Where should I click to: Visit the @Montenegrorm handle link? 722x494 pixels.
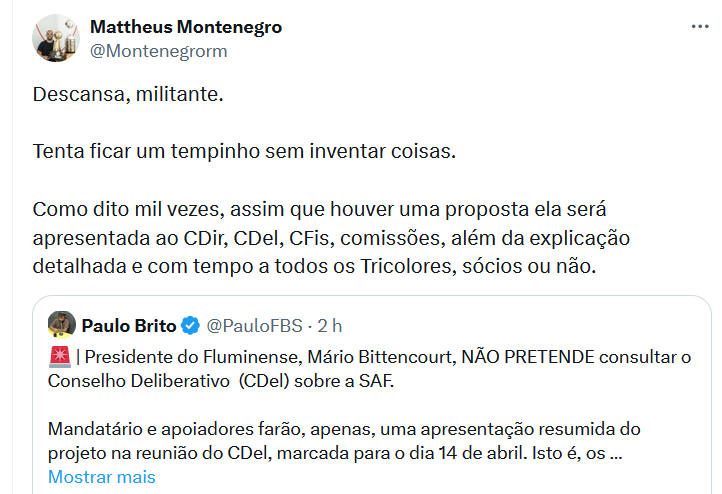[x=158, y=51]
